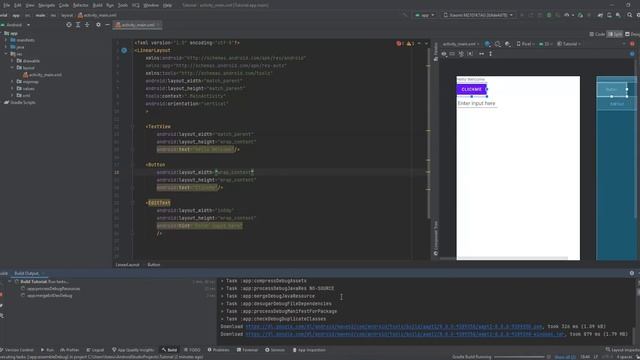Open the Problems tool window
This screenshot has height=360, width=640.
(x=218, y=350)
